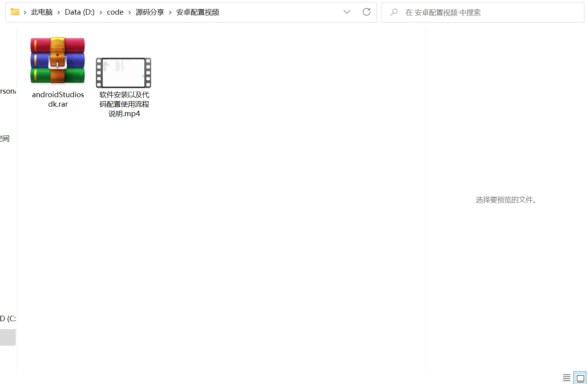Select the androidStudiosdk.rar file name label
Image resolution: width=588 pixels, height=384 pixels.
pyautogui.click(x=58, y=99)
